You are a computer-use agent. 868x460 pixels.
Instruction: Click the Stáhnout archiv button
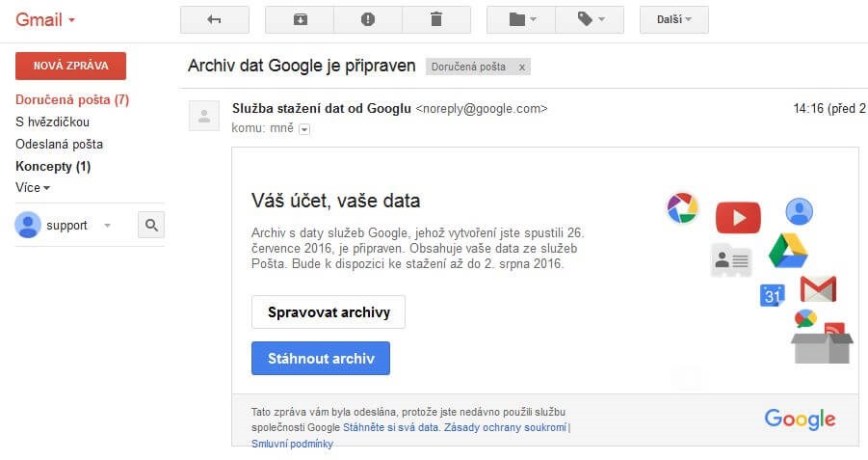[321, 358]
